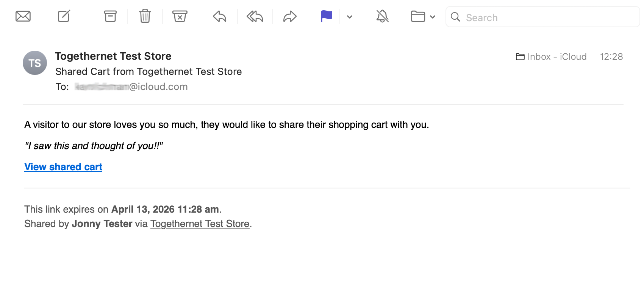644x283 pixels.
Task: Toggle the purple flag on this message
Action: pos(326,17)
